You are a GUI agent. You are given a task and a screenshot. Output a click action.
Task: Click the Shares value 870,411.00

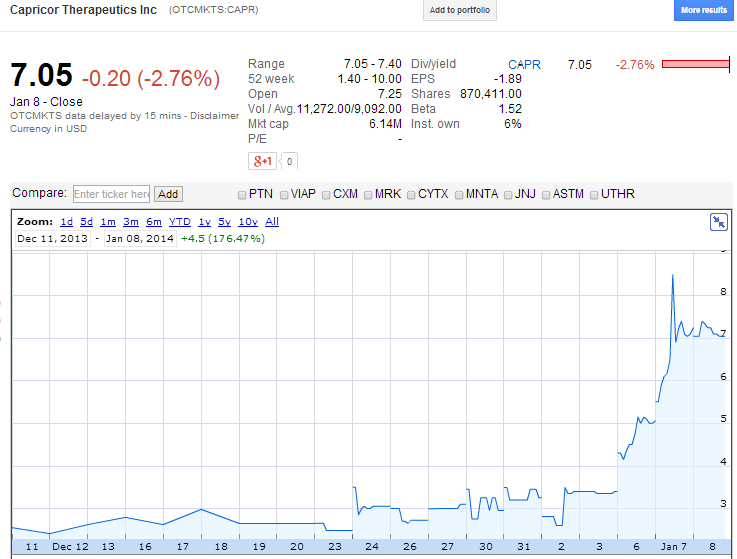491,94
